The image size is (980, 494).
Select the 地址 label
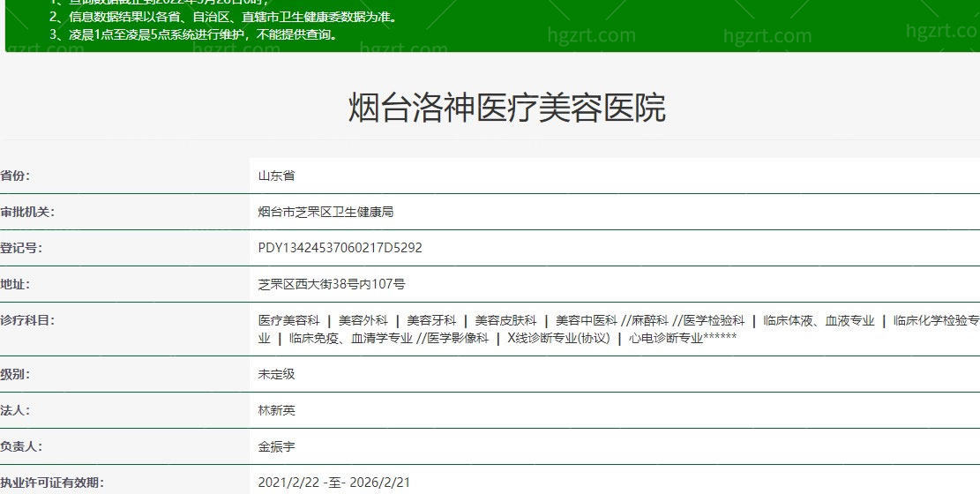coord(15,285)
